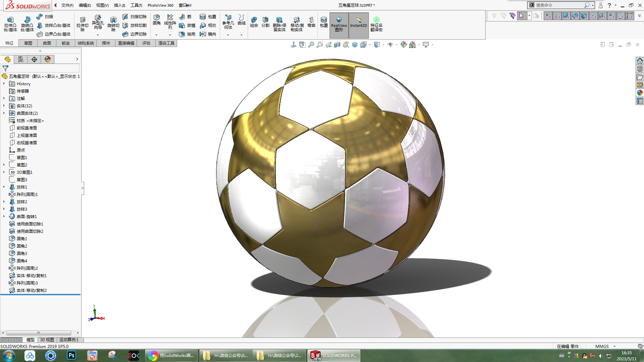Open the dropdown arrow under 圆角
The image size is (644, 362).
[157, 35]
